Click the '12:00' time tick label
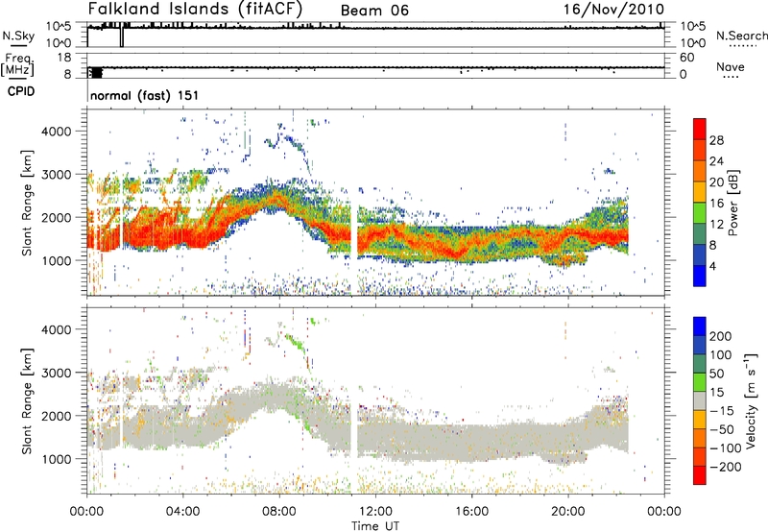 [375, 511]
